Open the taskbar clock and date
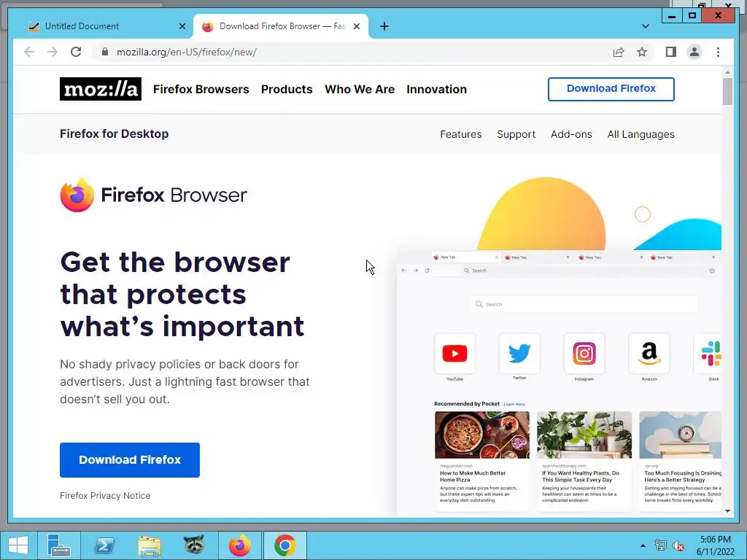Viewport: 747px width, 560px height. [715, 545]
